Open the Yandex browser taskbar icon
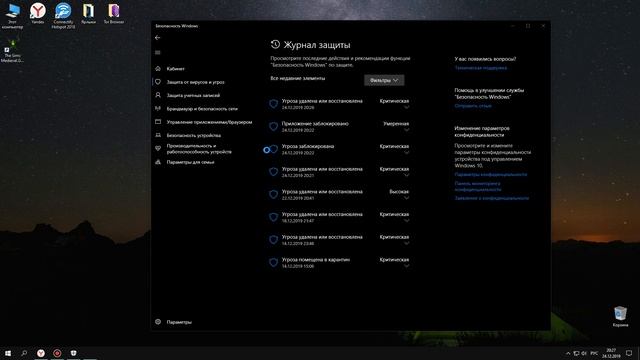This screenshot has height=360, width=640. tap(41, 353)
